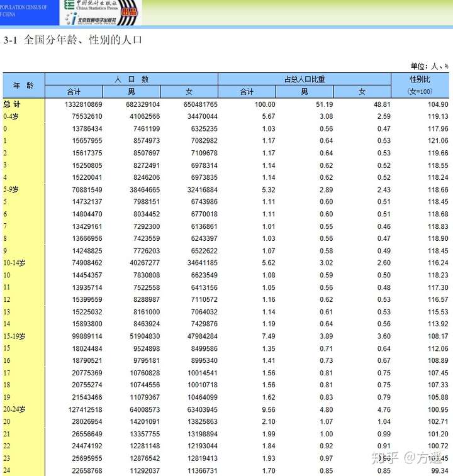The image size is (453, 476).
Task: Click the 女 header under 占总人口比重
Action: (362, 92)
